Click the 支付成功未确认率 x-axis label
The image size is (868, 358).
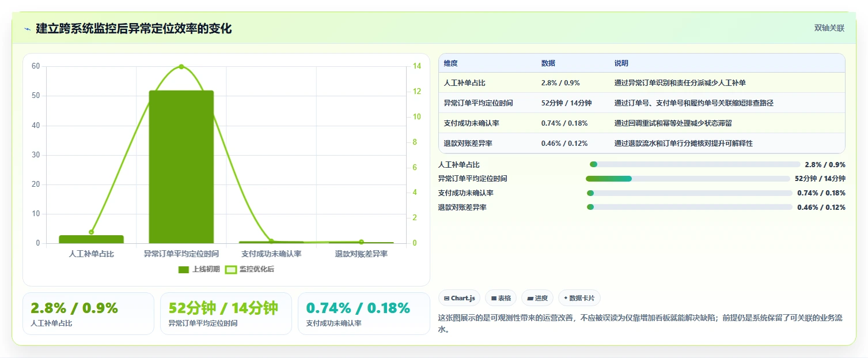[271, 254]
